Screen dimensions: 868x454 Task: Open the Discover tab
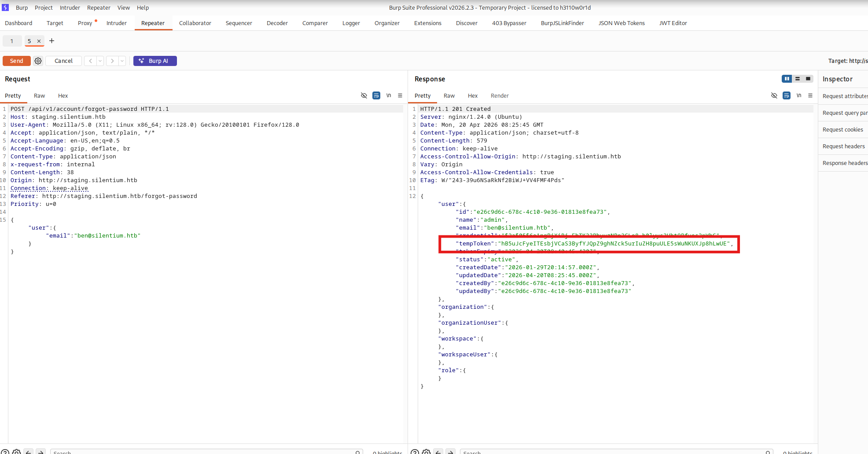pyautogui.click(x=467, y=23)
